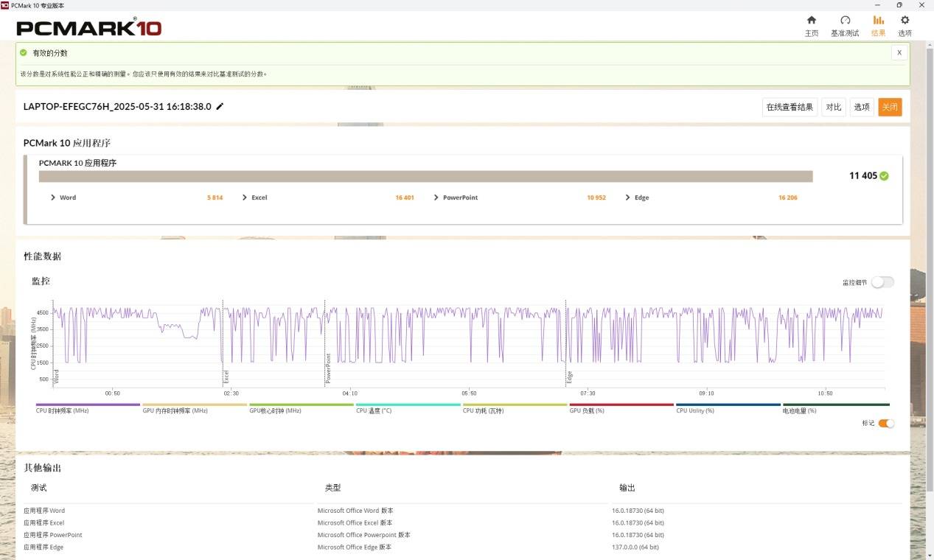The width and height of the screenshot is (934, 560).
Task: Click the GPU load (GPU 负载) red legend
Action: (x=621, y=408)
